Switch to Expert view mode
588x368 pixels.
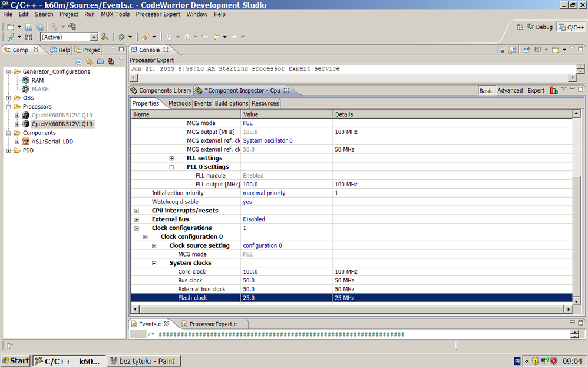pos(536,90)
